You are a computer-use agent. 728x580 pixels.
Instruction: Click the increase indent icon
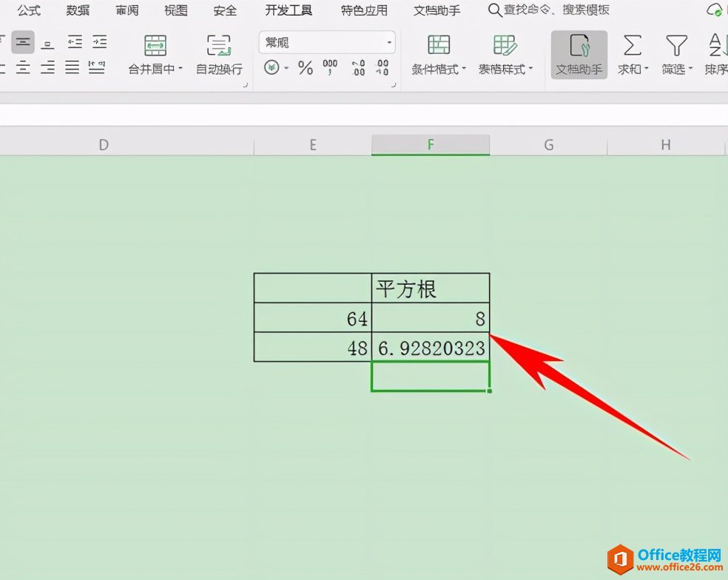coord(99,42)
